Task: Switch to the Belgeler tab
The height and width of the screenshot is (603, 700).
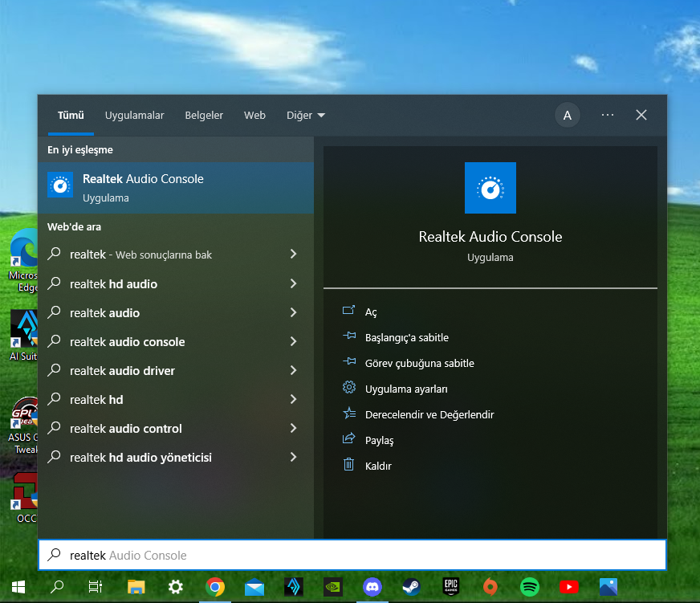Action: tap(204, 116)
